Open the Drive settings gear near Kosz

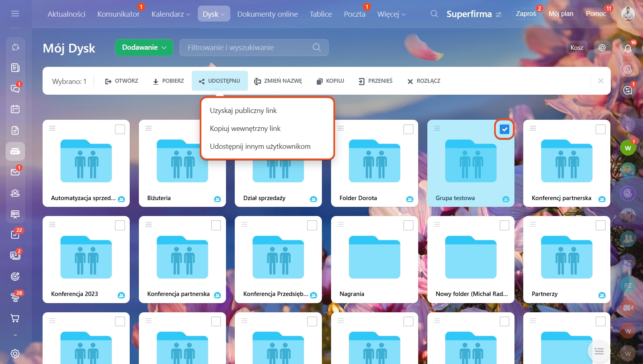tap(602, 47)
